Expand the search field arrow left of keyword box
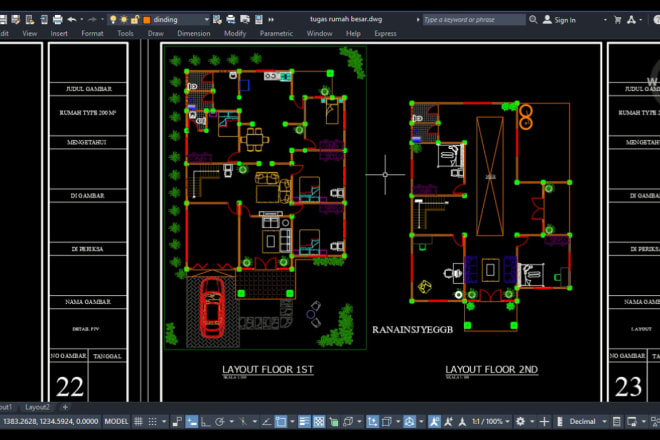This screenshot has width=660, height=440. [418, 20]
